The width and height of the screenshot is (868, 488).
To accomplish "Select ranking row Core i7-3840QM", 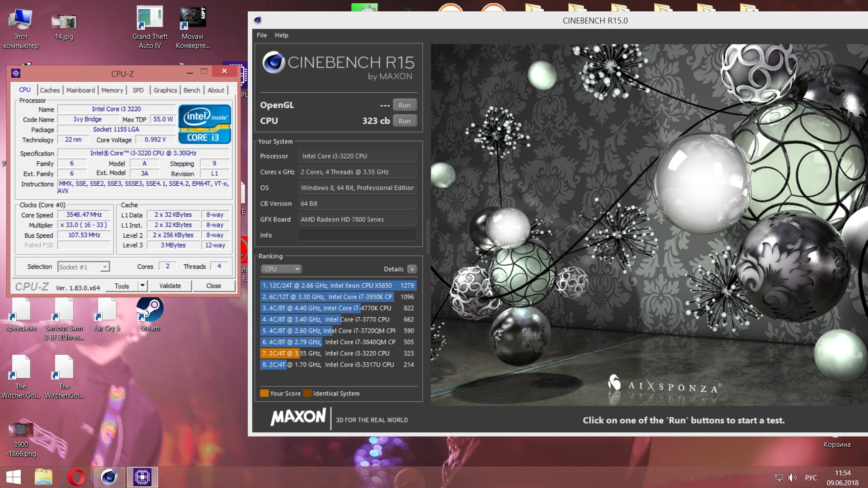I will click(x=338, y=342).
